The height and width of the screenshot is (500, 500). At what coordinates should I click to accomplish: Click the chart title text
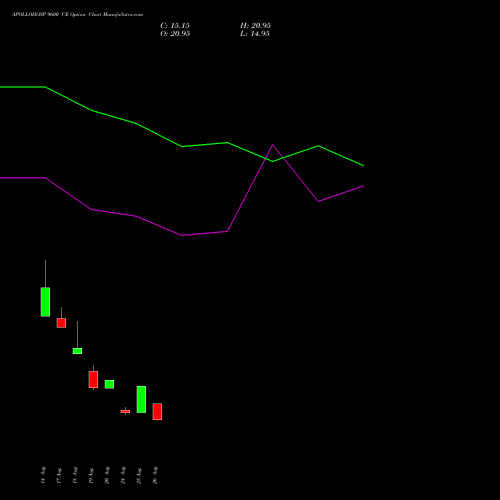click(x=78, y=15)
